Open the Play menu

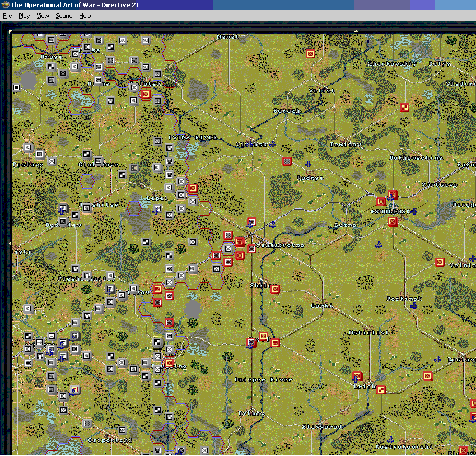(x=24, y=16)
